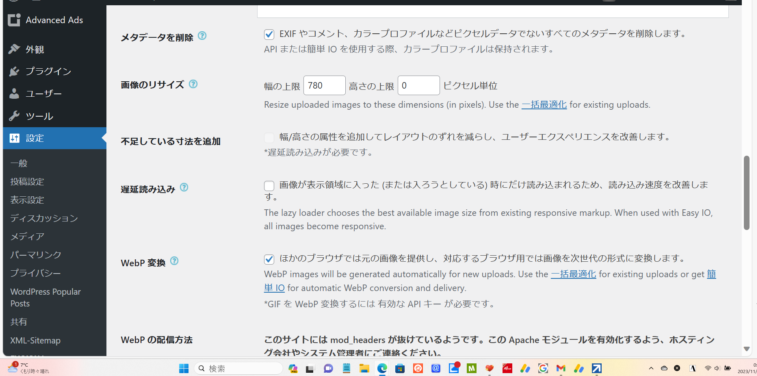Focus the 幅の上限 input field

click(324, 85)
